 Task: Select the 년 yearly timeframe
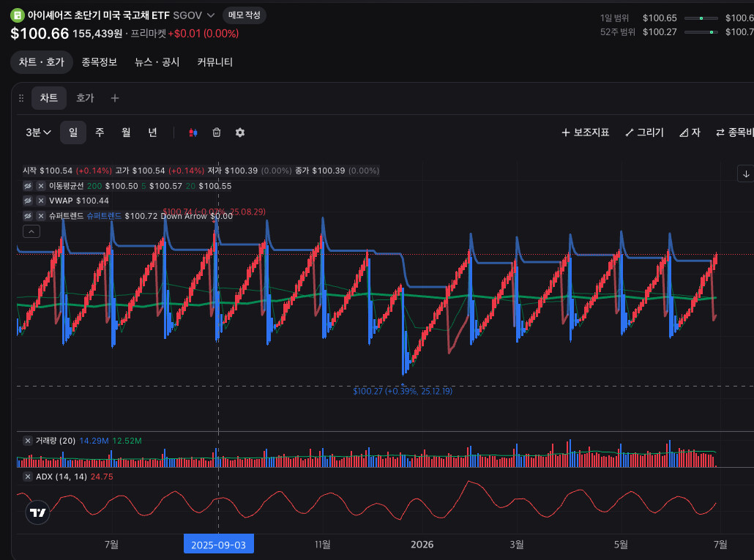[152, 132]
